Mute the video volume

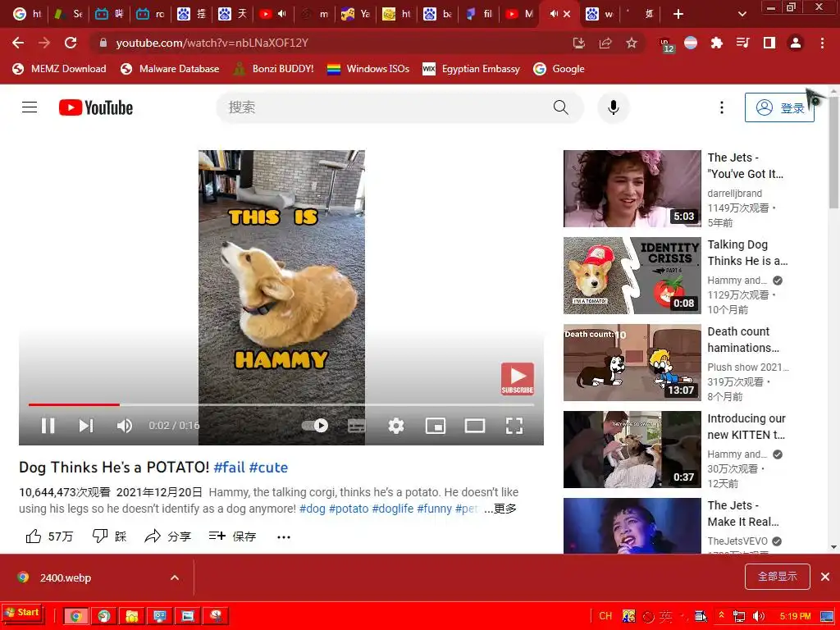tap(125, 426)
